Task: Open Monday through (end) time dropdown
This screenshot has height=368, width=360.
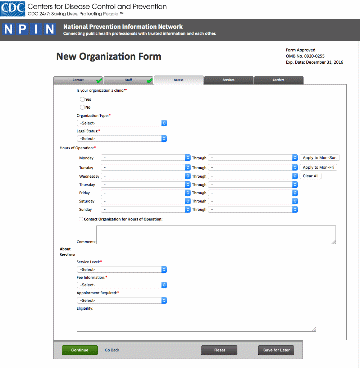Action: [253, 158]
